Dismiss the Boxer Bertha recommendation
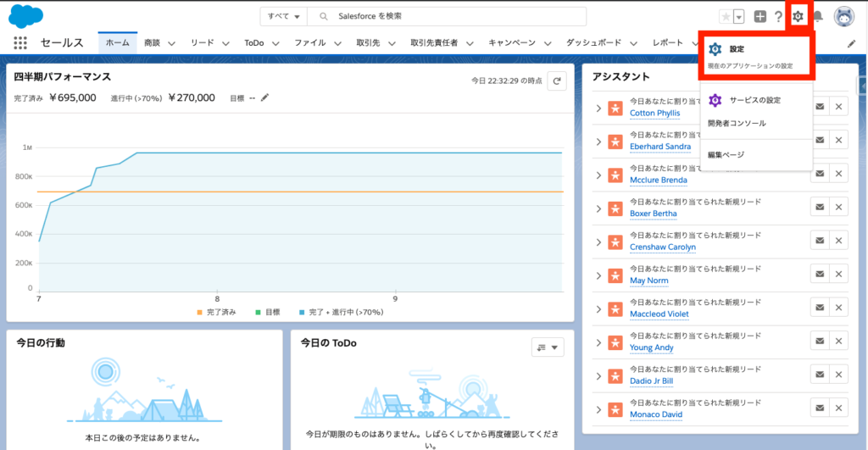This screenshot has width=868, height=450. [x=838, y=207]
